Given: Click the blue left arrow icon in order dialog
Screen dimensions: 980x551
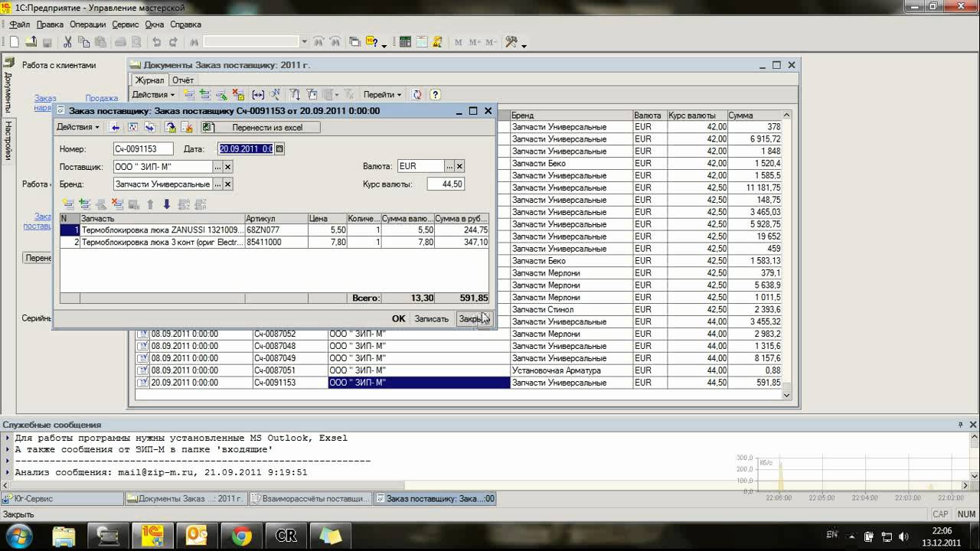Looking at the screenshot, I should pyautogui.click(x=116, y=127).
